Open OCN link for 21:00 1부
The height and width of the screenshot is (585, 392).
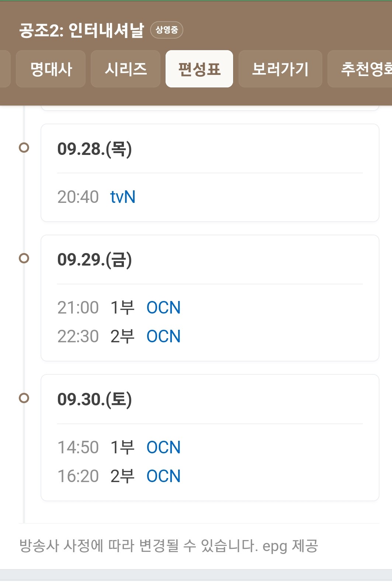point(163,308)
